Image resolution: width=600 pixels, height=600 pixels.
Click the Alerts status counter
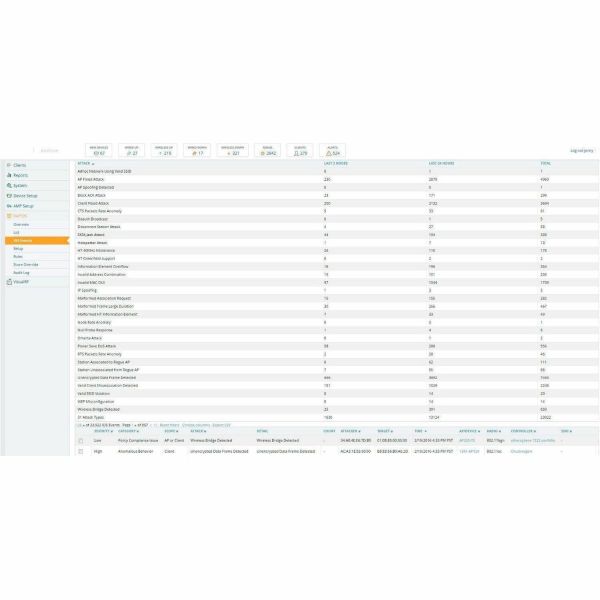pos(333,150)
